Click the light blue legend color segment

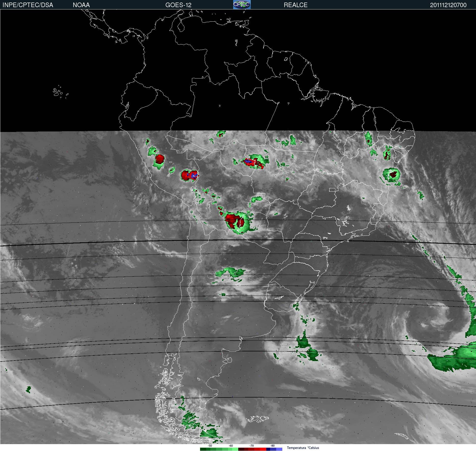[x=279, y=449]
